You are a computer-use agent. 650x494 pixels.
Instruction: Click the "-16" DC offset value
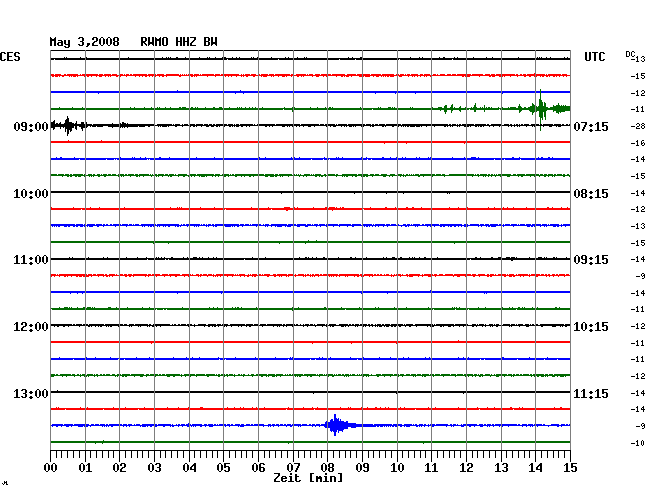(x=638, y=143)
